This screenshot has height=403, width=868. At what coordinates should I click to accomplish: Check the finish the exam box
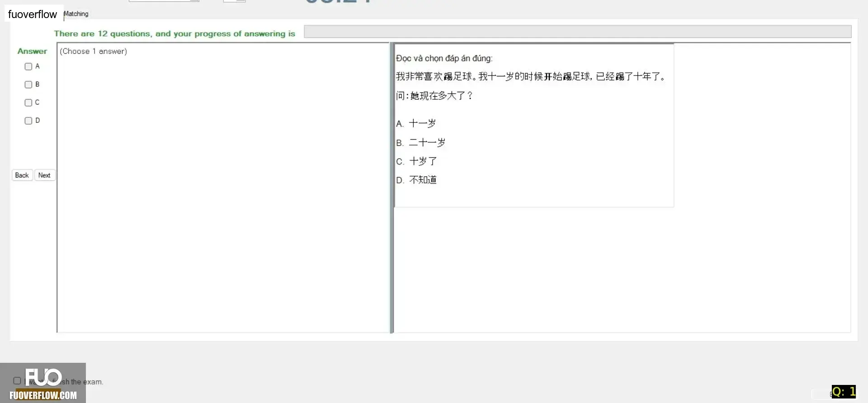tap(17, 381)
